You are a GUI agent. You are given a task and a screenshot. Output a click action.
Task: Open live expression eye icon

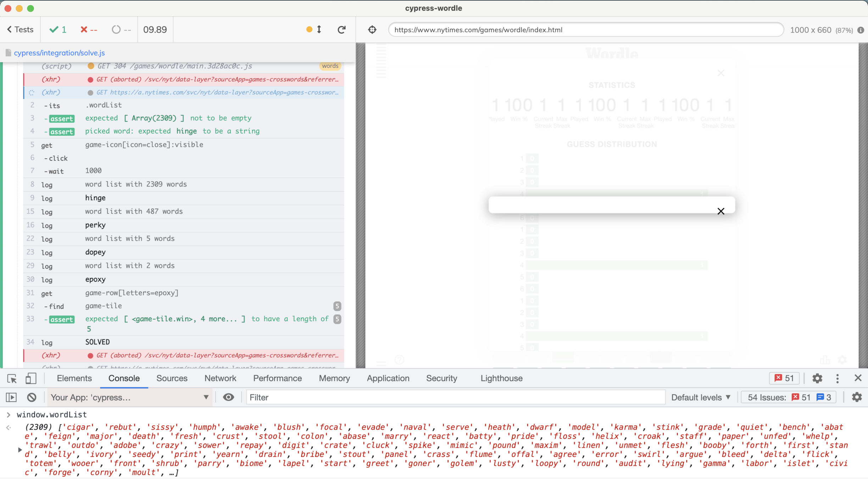[x=228, y=397]
